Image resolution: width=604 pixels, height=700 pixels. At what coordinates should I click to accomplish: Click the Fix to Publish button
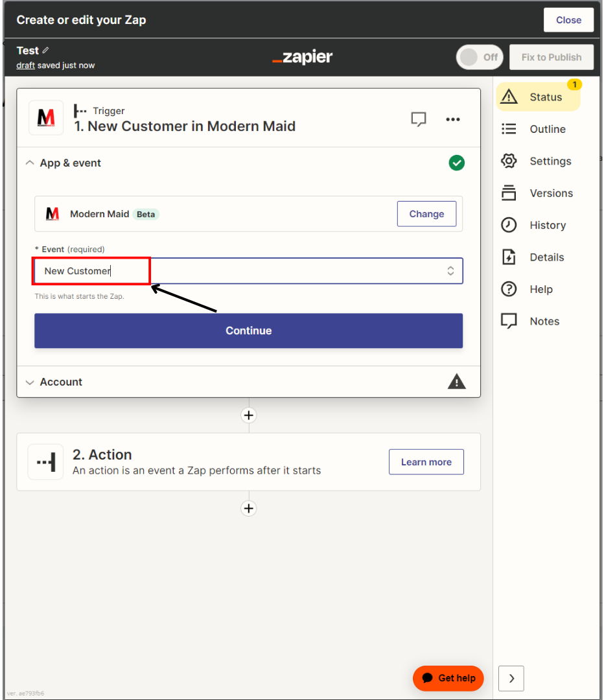(552, 57)
